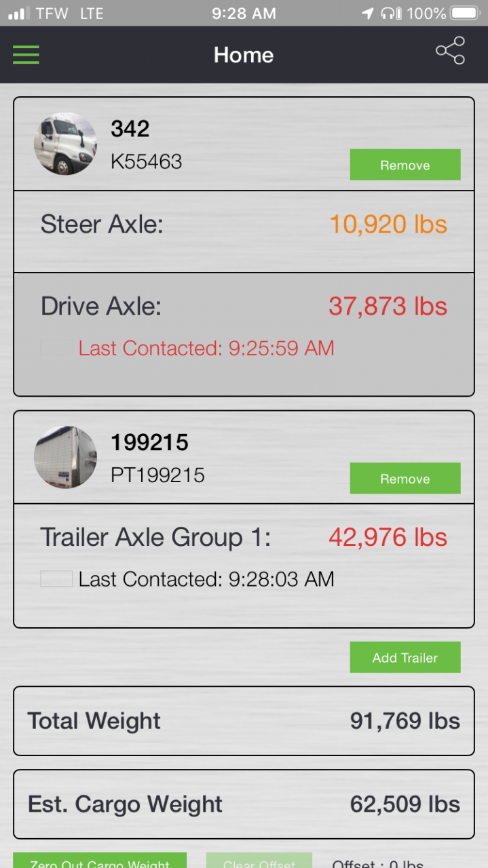Tap the share icon in header

pos(450,51)
